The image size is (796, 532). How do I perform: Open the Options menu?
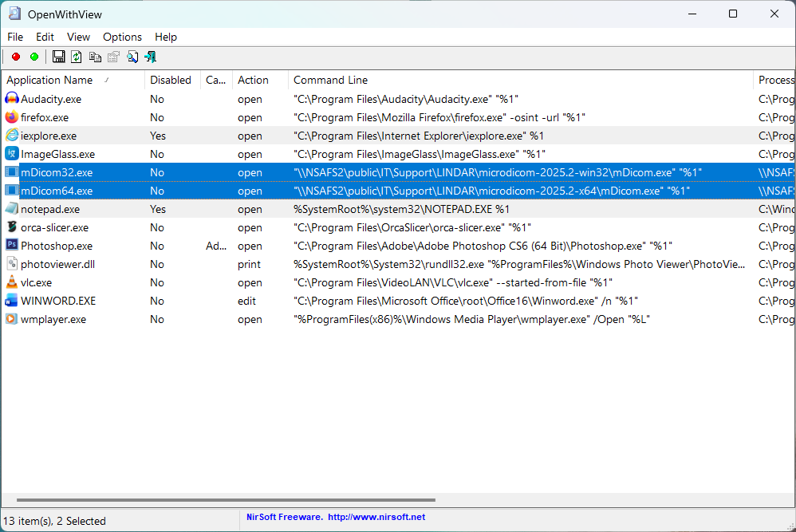[x=122, y=37]
